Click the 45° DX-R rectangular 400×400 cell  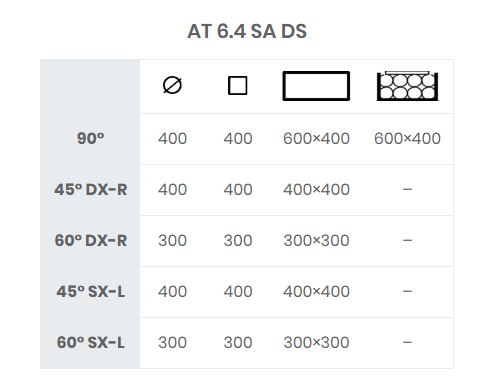pos(316,190)
